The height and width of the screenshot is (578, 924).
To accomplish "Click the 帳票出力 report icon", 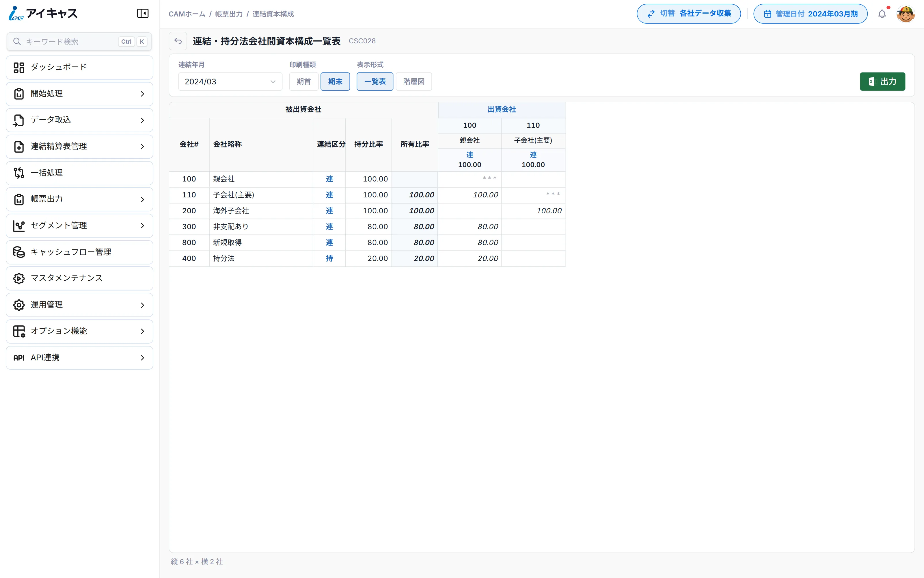I will (x=19, y=199).
